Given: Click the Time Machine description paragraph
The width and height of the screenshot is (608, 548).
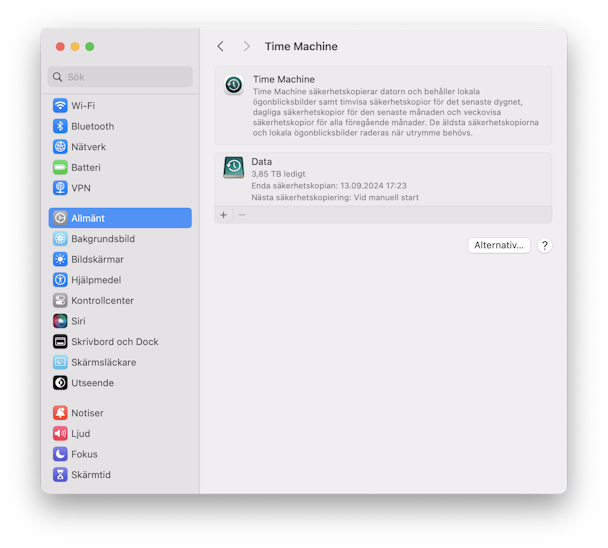Looking at the screenshot, I should coord(396,112).
